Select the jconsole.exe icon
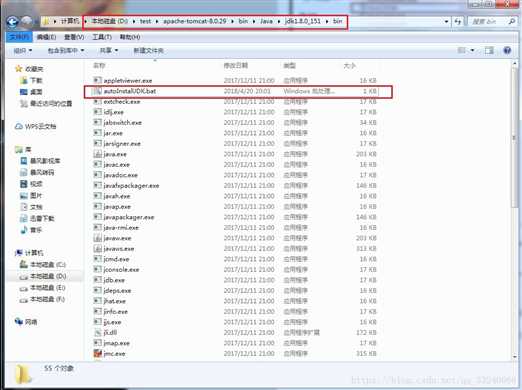This screenshot has height=390, width=522. [97, 269]
